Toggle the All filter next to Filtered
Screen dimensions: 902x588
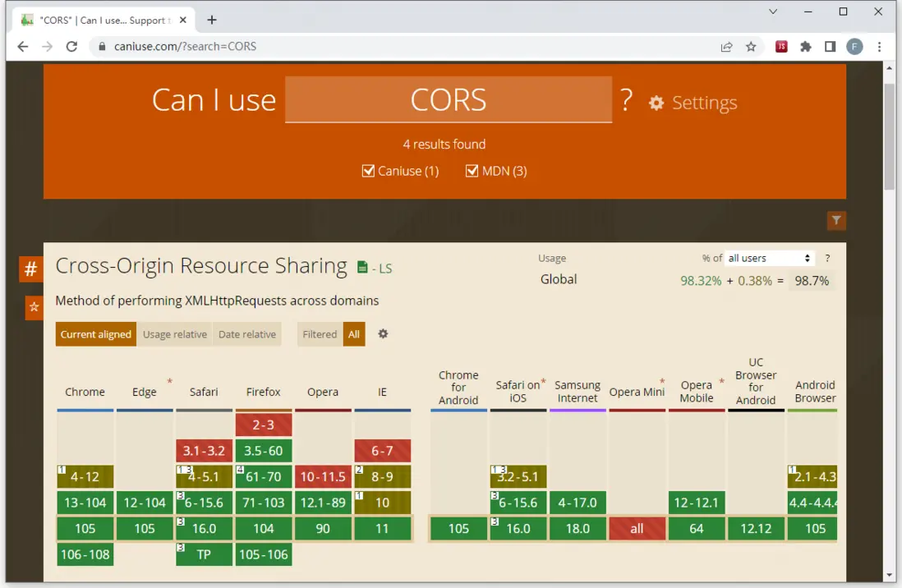354,334
